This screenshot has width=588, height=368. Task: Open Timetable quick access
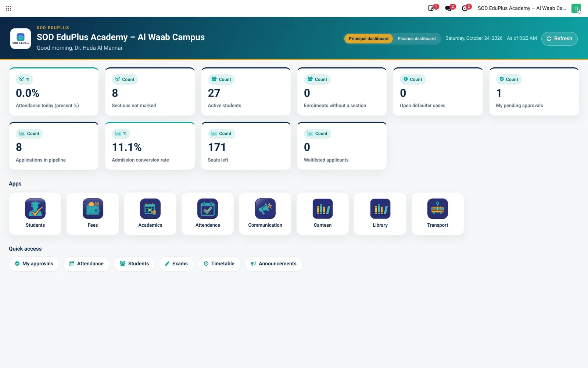click(219, 264)
